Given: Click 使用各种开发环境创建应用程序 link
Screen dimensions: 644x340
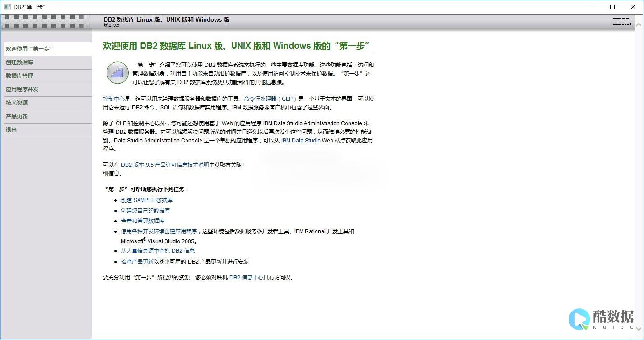Looking at the screenshot, I should coord(159,231).
